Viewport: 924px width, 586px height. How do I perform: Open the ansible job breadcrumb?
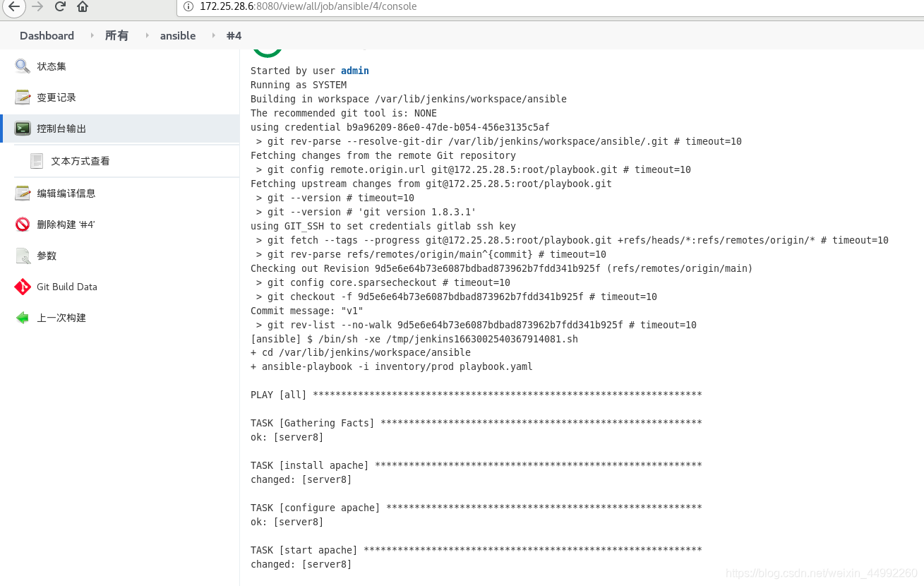(x=178, y=35)
